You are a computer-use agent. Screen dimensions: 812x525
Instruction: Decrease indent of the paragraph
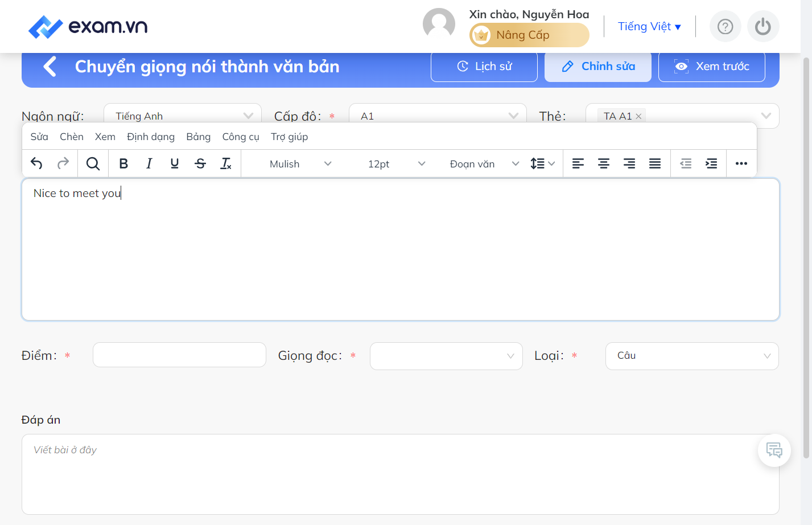click(x=686, y=163)
